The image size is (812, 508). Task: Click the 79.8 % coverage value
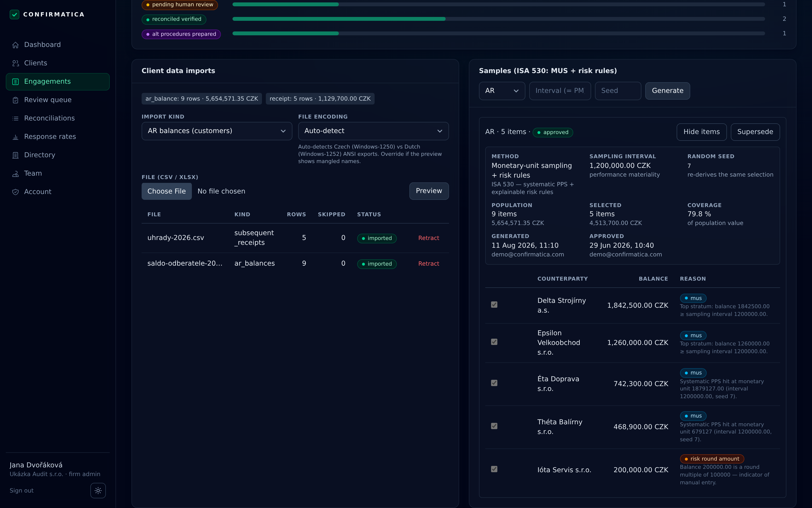click(x=699, y=214)
